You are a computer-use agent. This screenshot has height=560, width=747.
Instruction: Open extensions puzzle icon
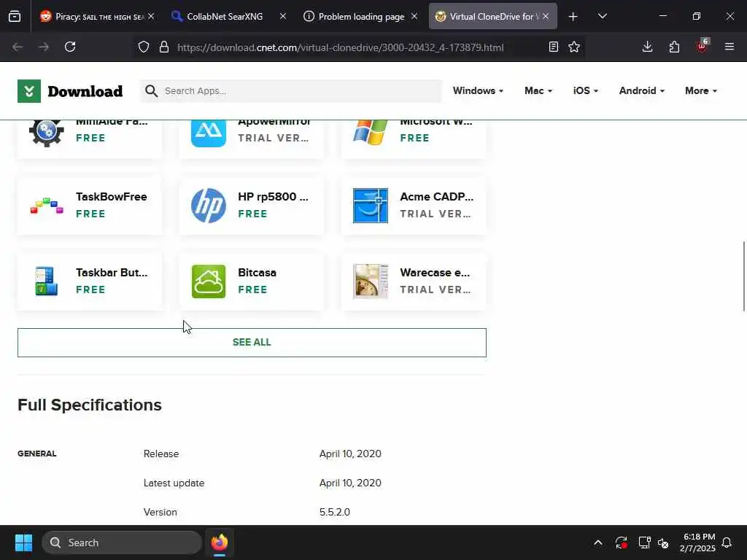tap(674, 47)
